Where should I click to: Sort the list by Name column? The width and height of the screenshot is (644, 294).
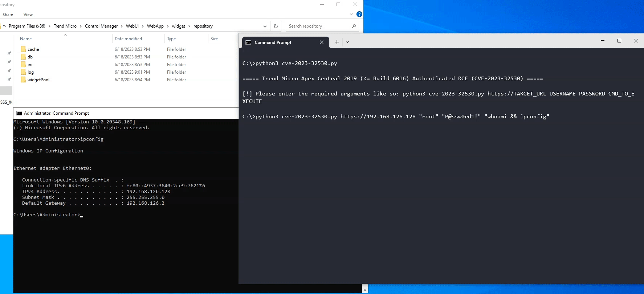(26, 39)
